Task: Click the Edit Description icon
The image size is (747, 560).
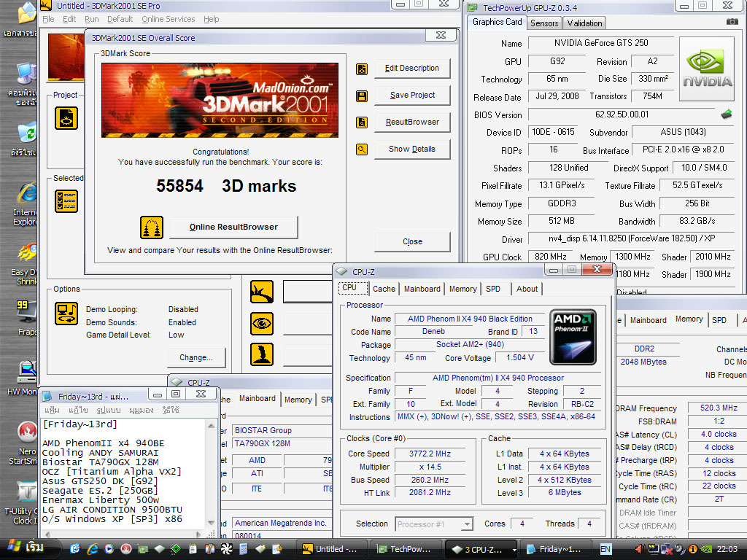Action: pyautogui.click(x=362, y=69)
